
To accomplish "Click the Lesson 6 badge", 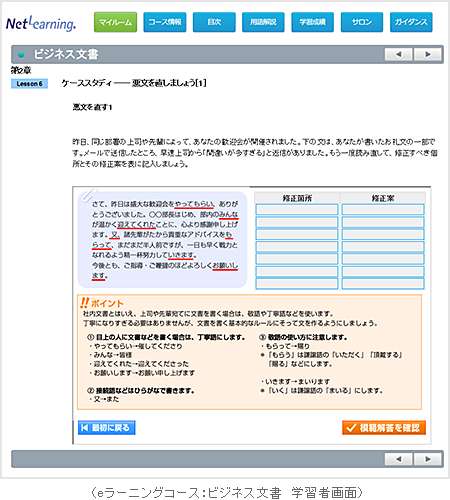I will click(x=29, y=84).
